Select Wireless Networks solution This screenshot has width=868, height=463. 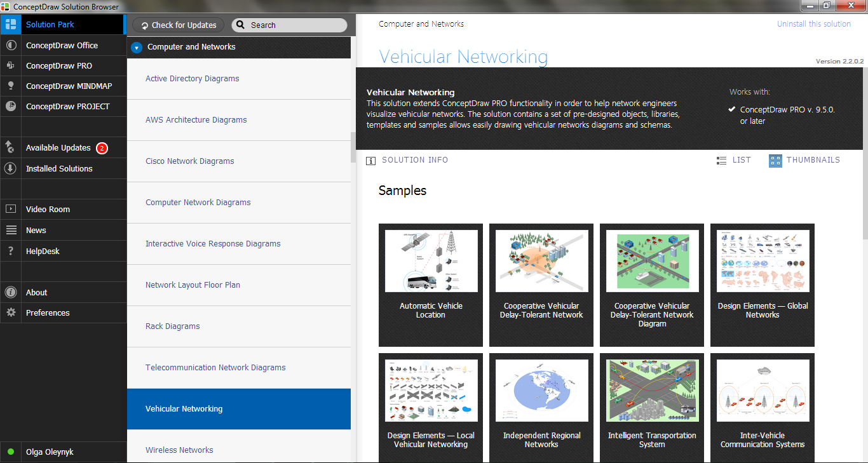point(239,446)
